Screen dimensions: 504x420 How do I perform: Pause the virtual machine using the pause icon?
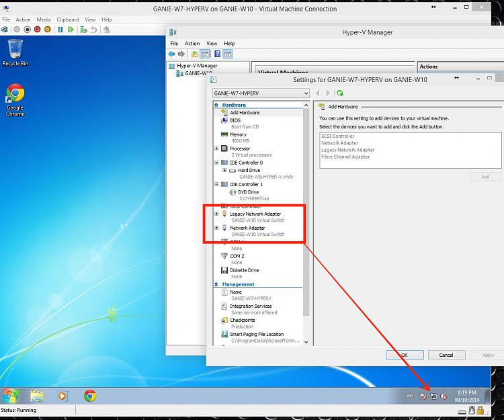(x=60, y=30)
